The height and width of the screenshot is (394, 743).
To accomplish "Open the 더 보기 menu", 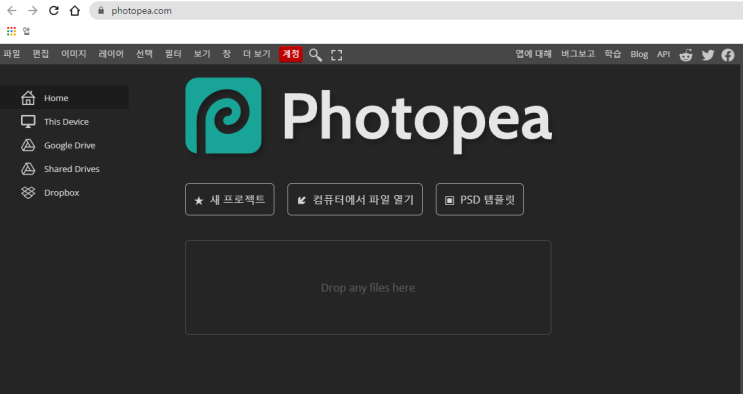I will [x=256, y=54].
